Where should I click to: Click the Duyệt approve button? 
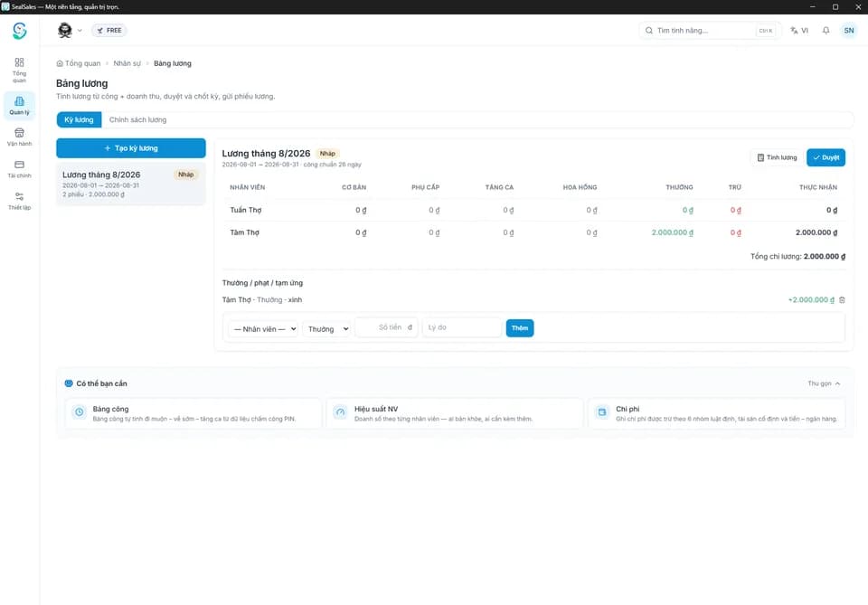tap(826, 157)
